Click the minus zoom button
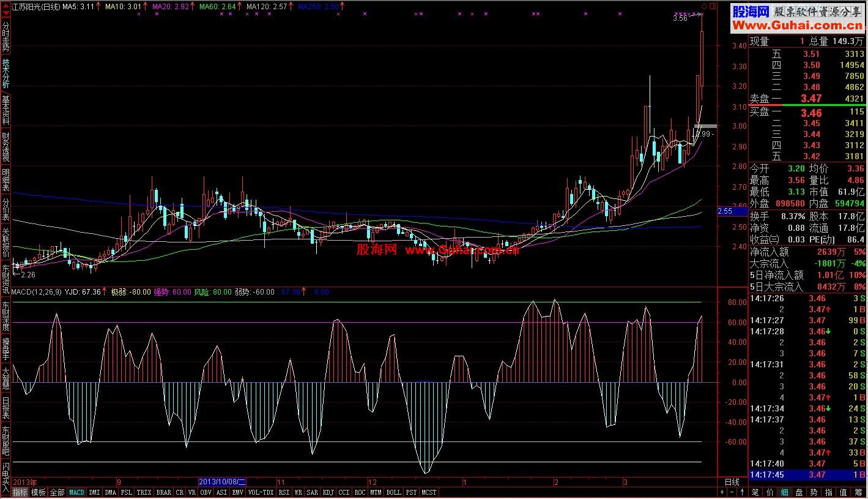868x499 pixels. click(x=732, y=492)
